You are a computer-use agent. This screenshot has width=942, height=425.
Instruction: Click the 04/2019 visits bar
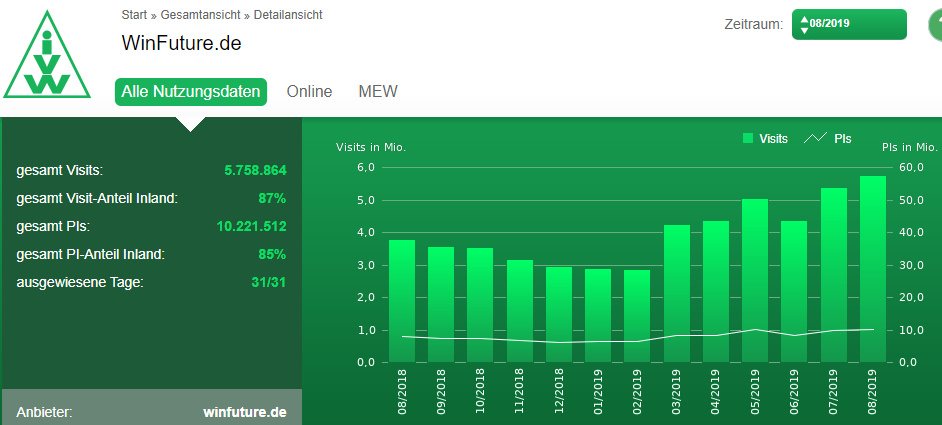tap(716, 292)
